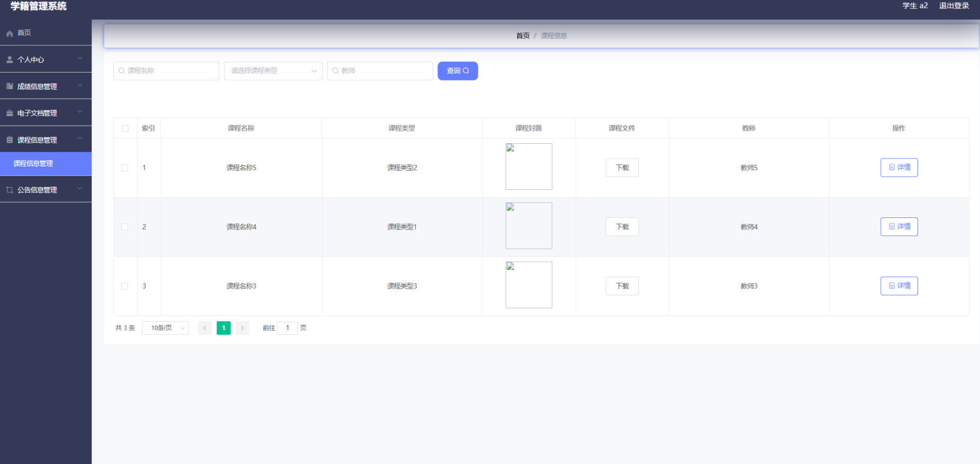Screen dimensions: 980x464
Task: Click the 课程类型2 cell
Action: pos(402,168)
